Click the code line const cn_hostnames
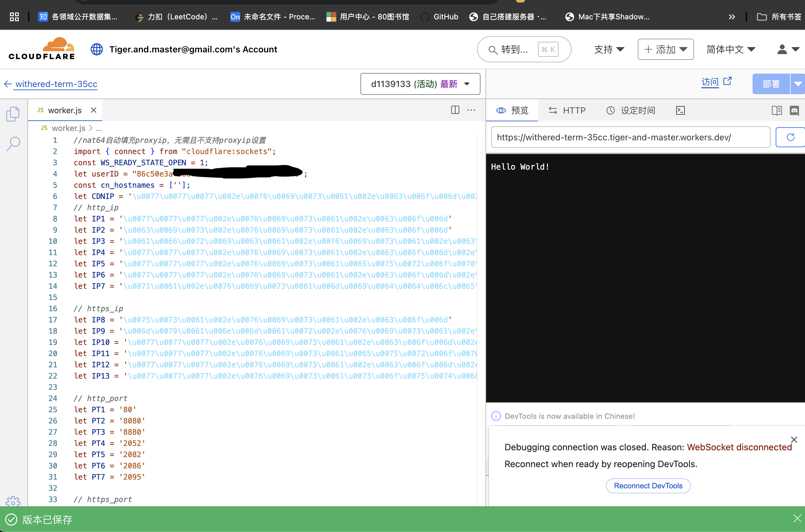Image resolution: width=805 pixels, height=532 pixels. tap(132, 185)
